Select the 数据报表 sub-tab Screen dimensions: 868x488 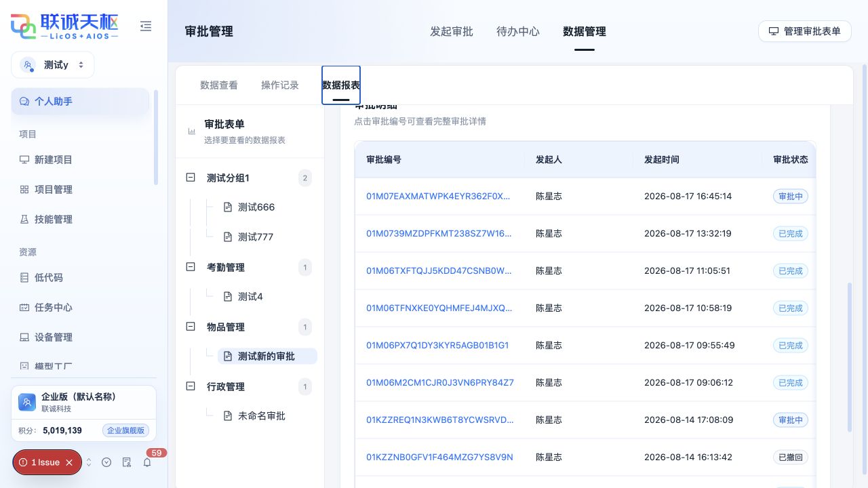[341, 85]
